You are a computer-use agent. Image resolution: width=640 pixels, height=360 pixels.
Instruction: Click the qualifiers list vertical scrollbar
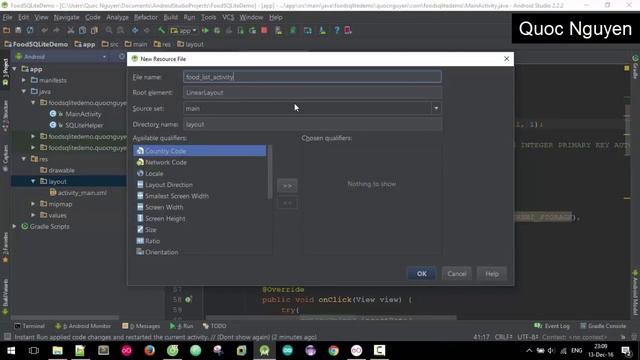coord(269,171)
